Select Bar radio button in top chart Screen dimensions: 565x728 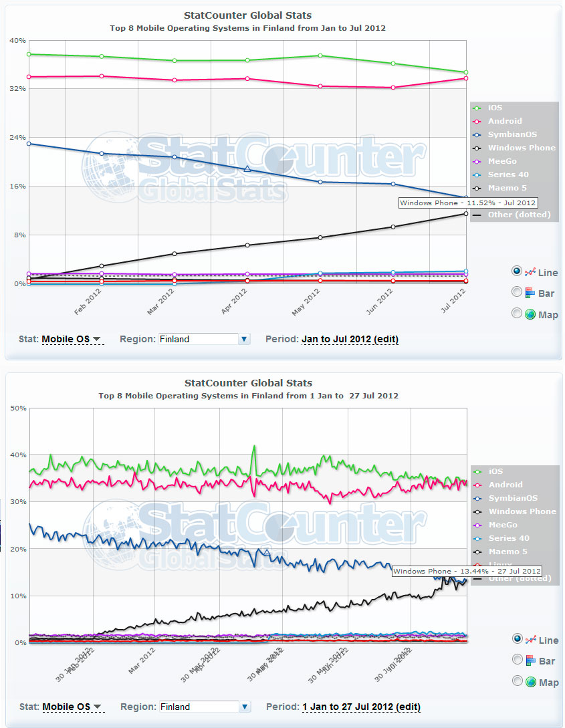click(x=516, y=292)
